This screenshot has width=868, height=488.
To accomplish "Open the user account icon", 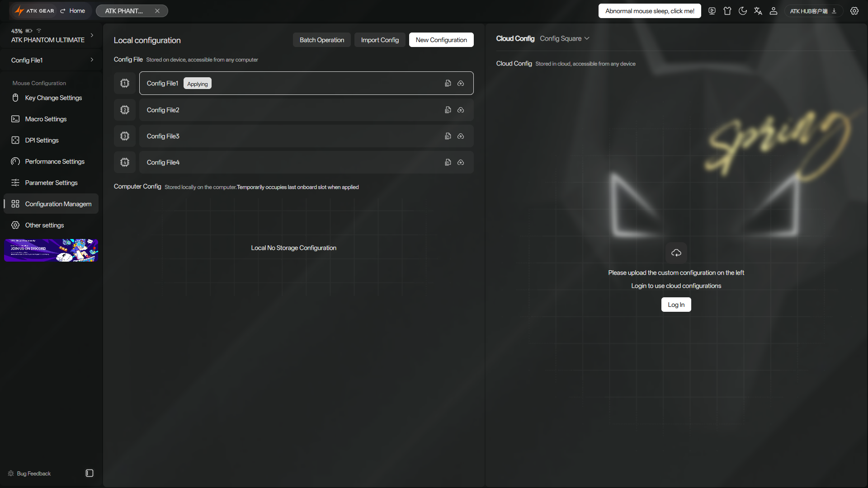I will click(x=774, y=11).
